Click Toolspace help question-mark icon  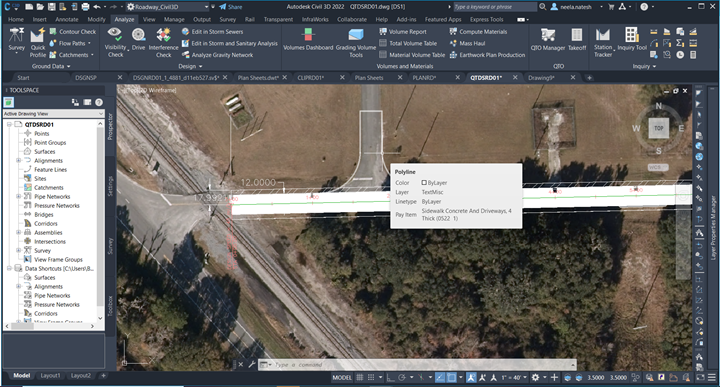99,102
